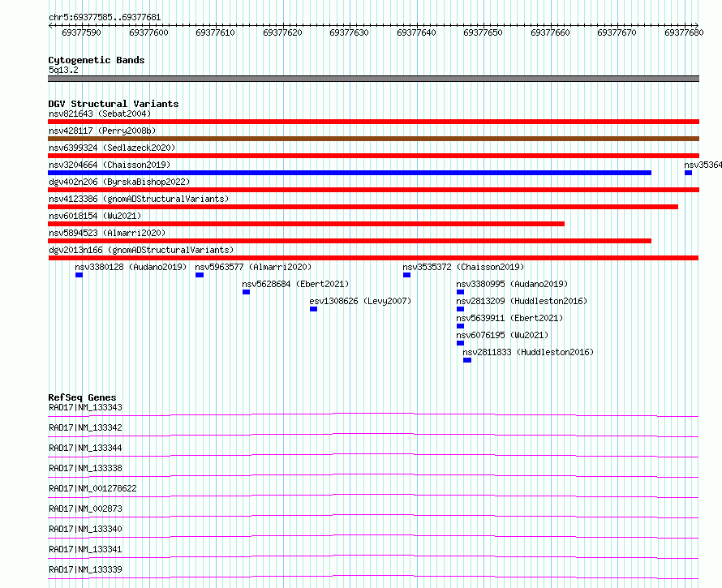The image size is (722, 588).
Task: Select the blue esv1308626 marker
Action: (314, 309)
